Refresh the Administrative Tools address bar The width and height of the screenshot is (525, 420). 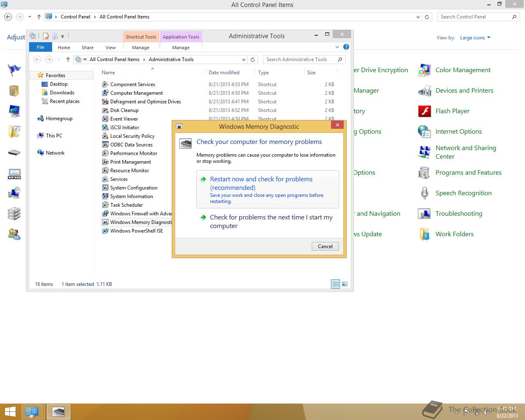click(x=253, y=59)
